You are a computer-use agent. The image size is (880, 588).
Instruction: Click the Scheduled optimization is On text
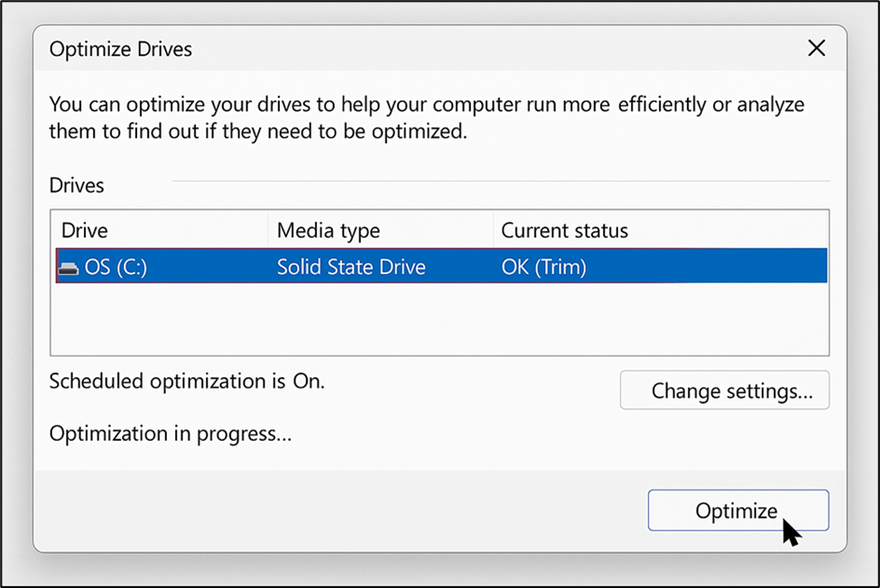coord(187,381)
